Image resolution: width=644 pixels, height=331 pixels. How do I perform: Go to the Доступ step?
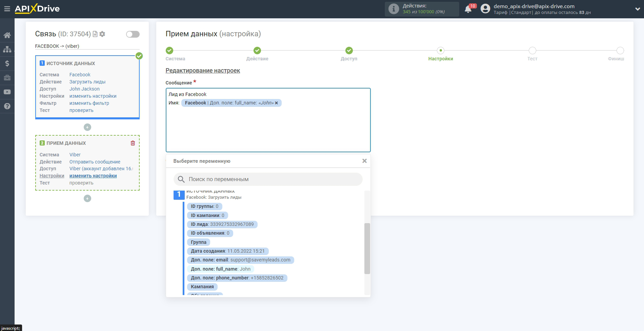(x=349, y=51)
